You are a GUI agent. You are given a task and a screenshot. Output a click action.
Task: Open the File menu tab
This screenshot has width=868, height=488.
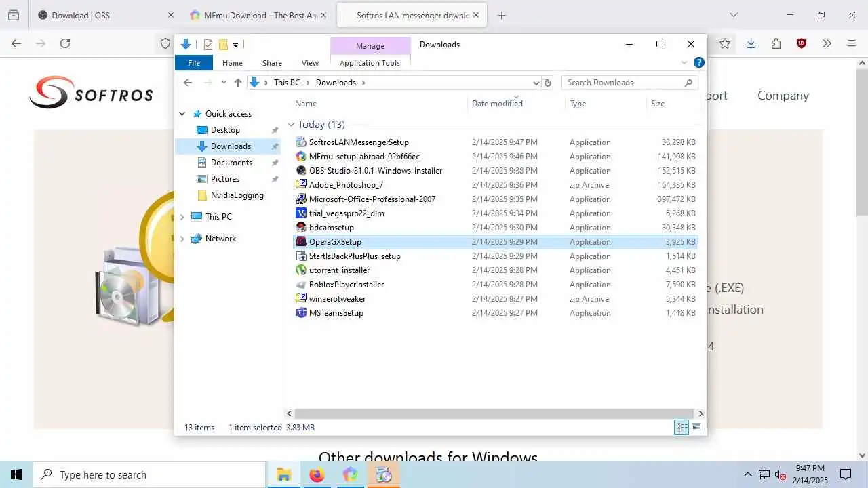pos(194,63)
